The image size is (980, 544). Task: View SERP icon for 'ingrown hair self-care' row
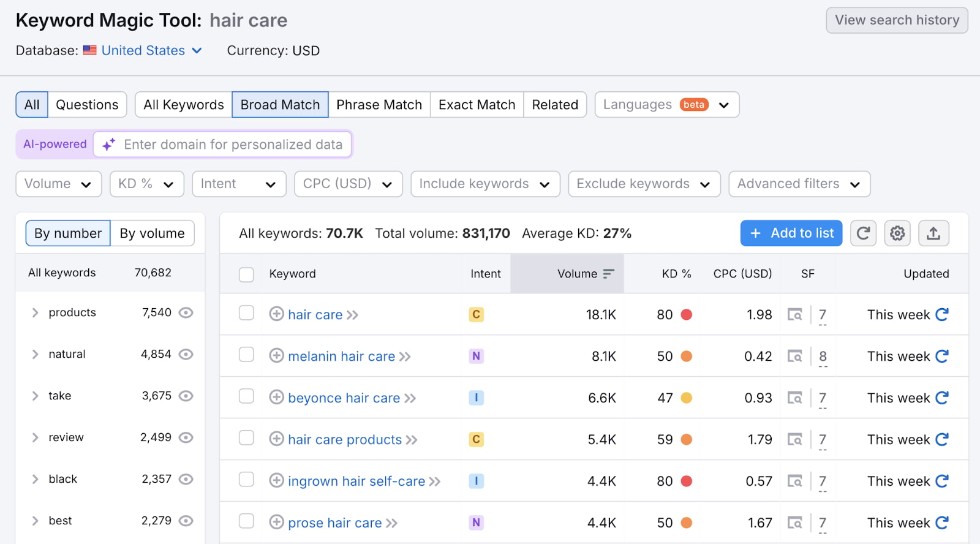coord(795,482)
